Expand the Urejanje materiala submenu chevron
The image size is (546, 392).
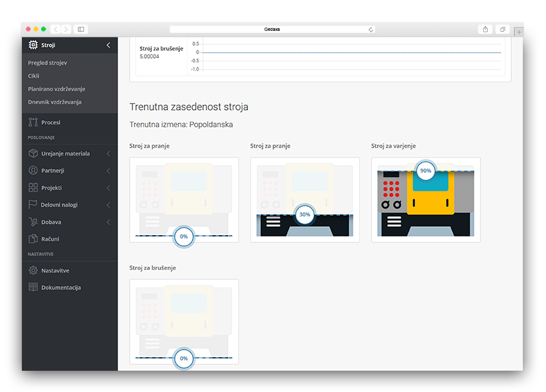[x=108, y=154]
